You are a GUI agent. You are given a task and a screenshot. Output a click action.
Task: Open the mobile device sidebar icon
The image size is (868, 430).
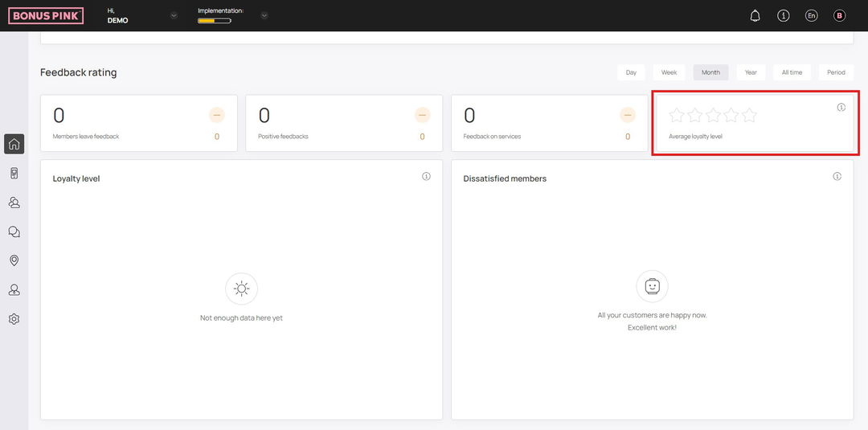(x=14, y=174)
